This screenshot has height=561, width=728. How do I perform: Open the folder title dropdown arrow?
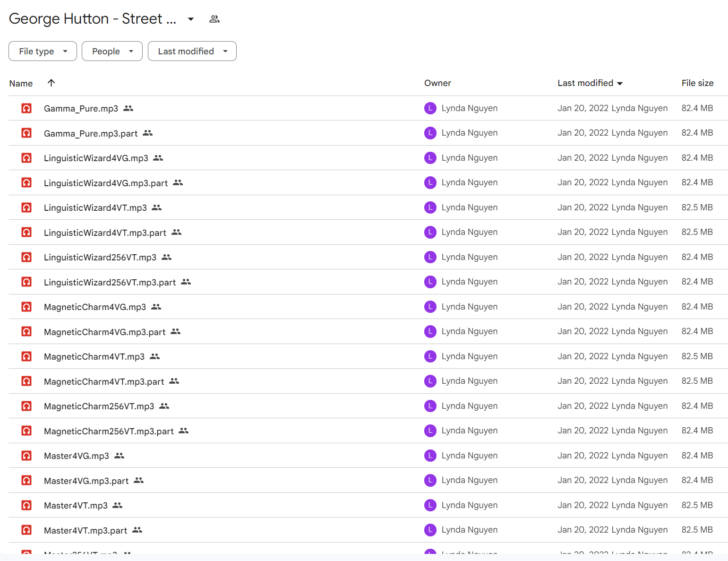[191, 19]
